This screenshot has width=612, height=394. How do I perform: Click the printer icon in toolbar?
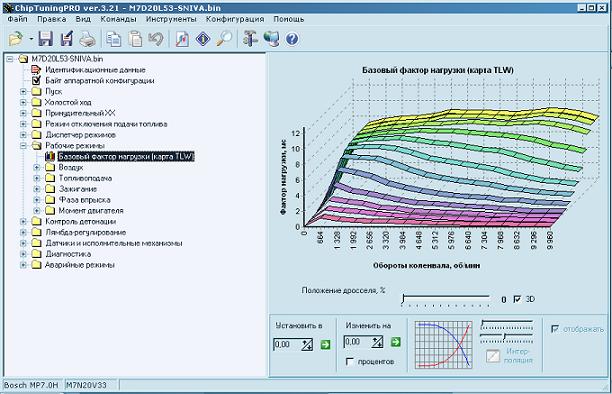(87, 39)
